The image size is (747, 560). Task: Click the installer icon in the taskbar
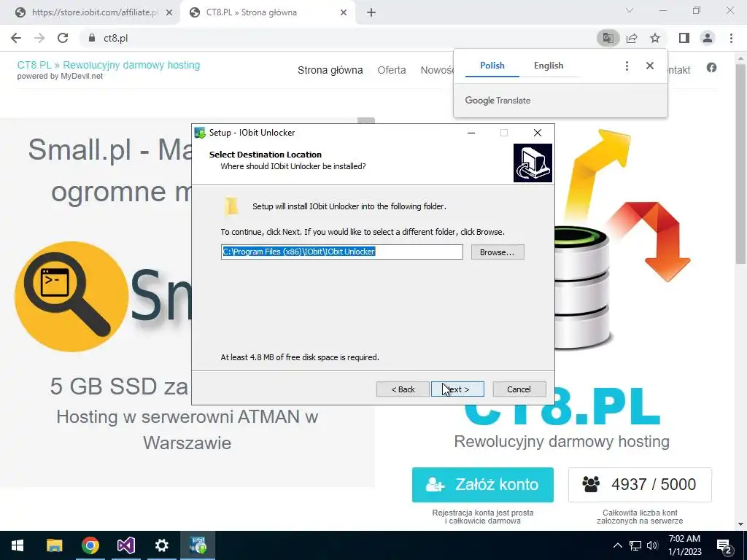198,545
